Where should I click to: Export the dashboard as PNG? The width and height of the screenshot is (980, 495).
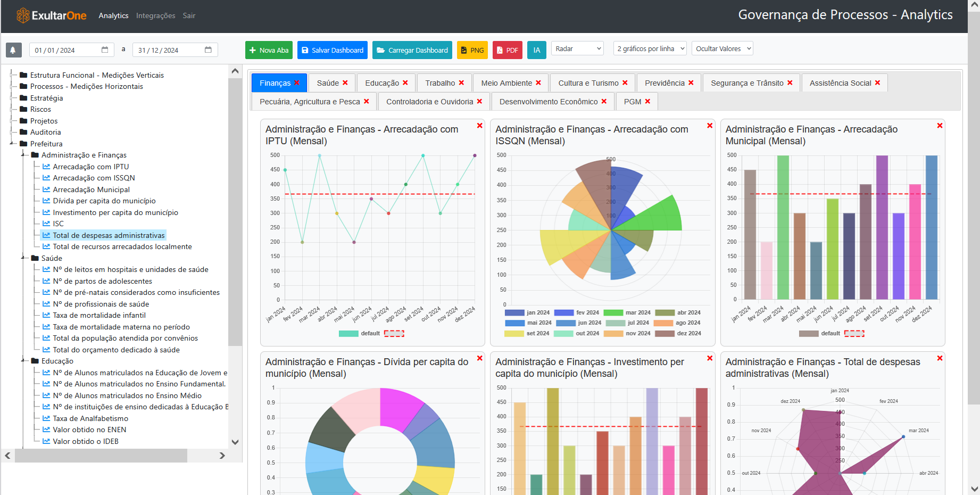pos(472,49)
